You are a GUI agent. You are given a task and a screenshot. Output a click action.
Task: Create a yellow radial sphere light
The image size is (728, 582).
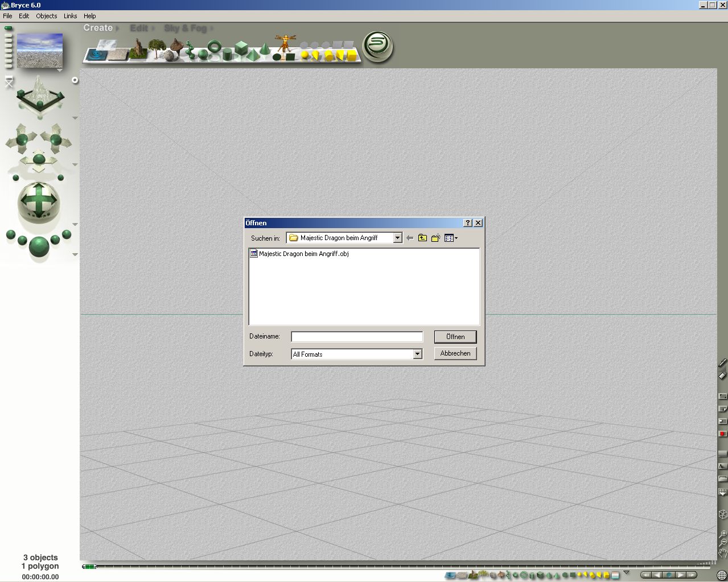[305, 55]
